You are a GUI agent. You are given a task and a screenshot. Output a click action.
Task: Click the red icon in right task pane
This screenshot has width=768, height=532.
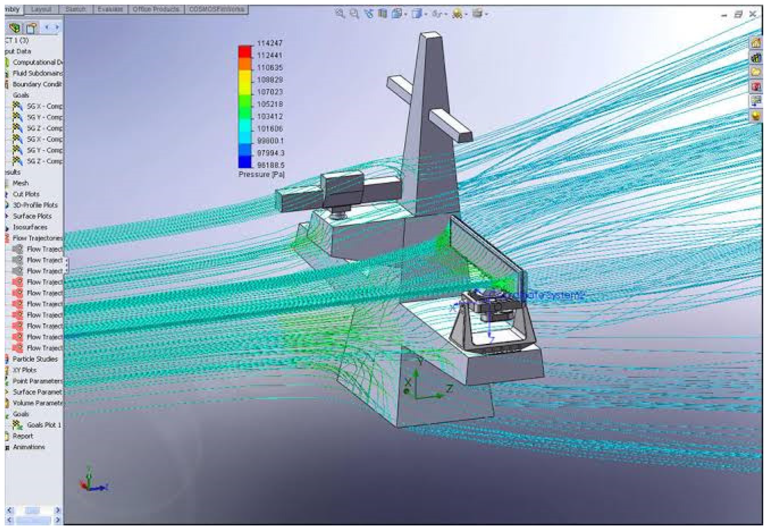coord(756,87)
